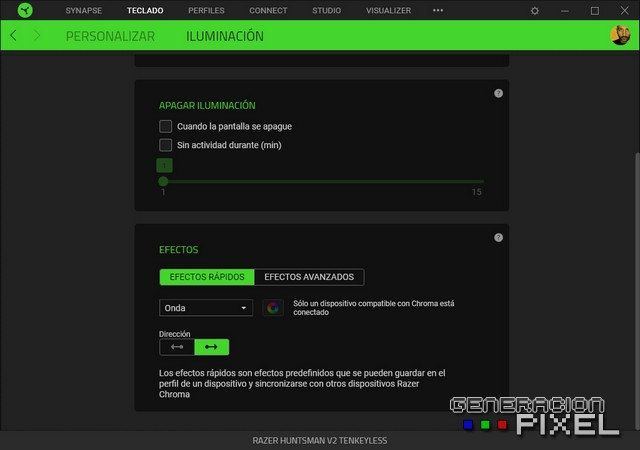The image size is (640, 450).
Task: Open the user profile avatar
Action: point(620,35)
